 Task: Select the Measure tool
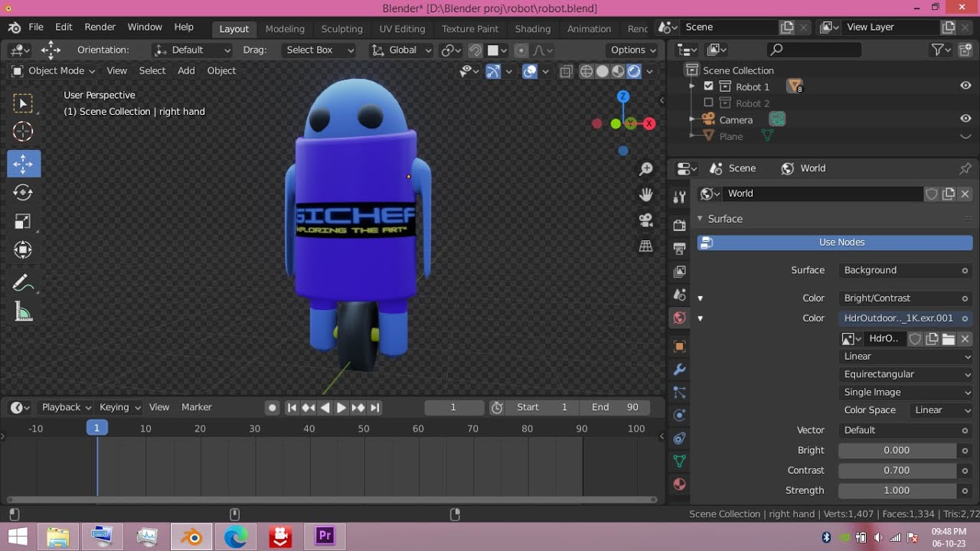tap(23, 311)
